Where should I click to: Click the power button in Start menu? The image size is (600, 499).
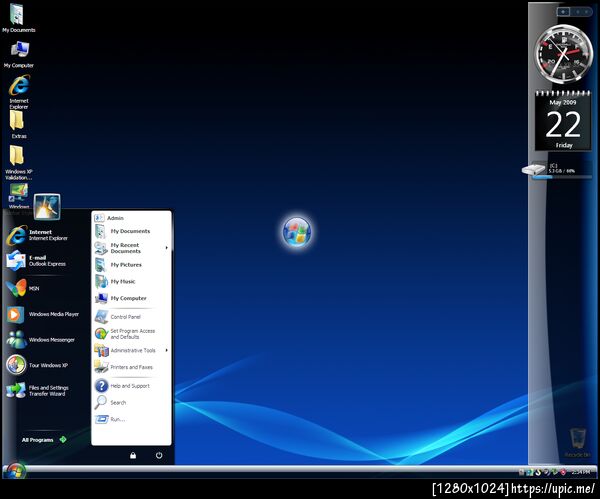pyautogui.click(x=159, y=455)
